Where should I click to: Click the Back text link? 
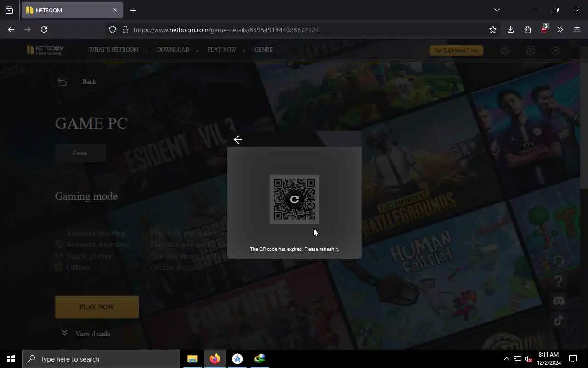tap(89, 81)
